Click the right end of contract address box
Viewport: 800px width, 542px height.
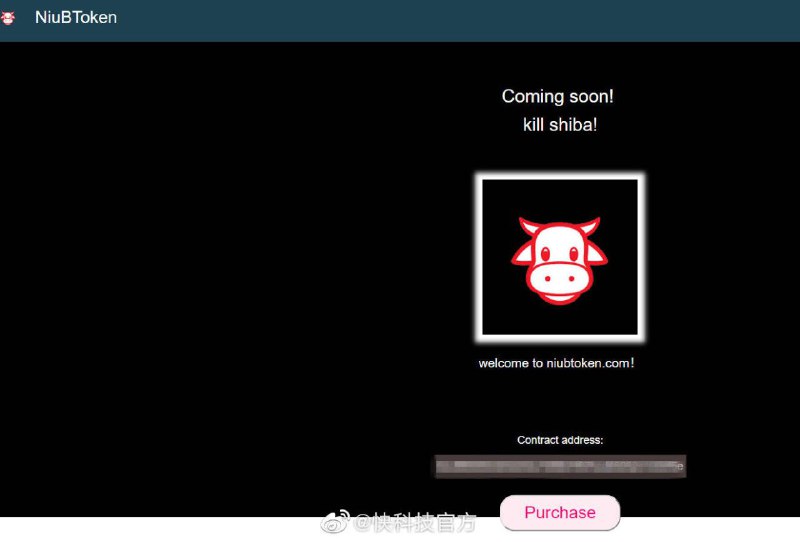pos(679,466)
